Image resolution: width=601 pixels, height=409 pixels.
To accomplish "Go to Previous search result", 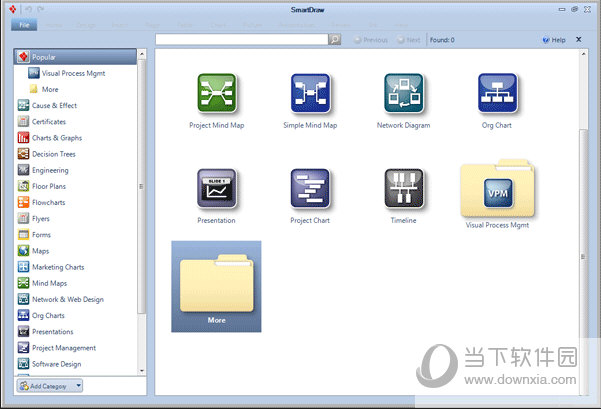I will (371, 40).
